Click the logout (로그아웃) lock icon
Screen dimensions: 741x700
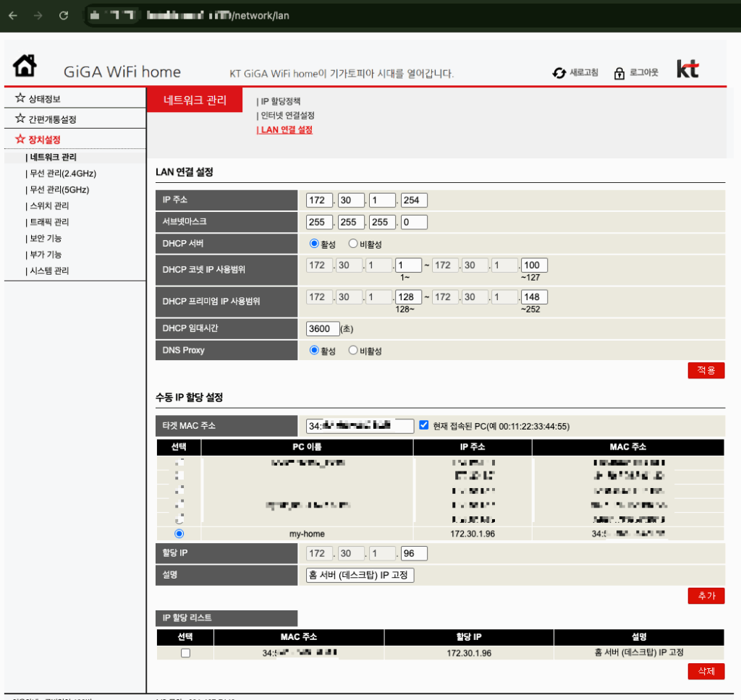point(619,73)
